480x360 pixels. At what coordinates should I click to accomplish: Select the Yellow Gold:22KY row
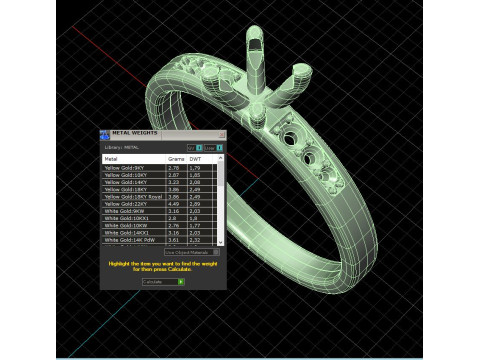pyautogui.click(x=159, y=204)
